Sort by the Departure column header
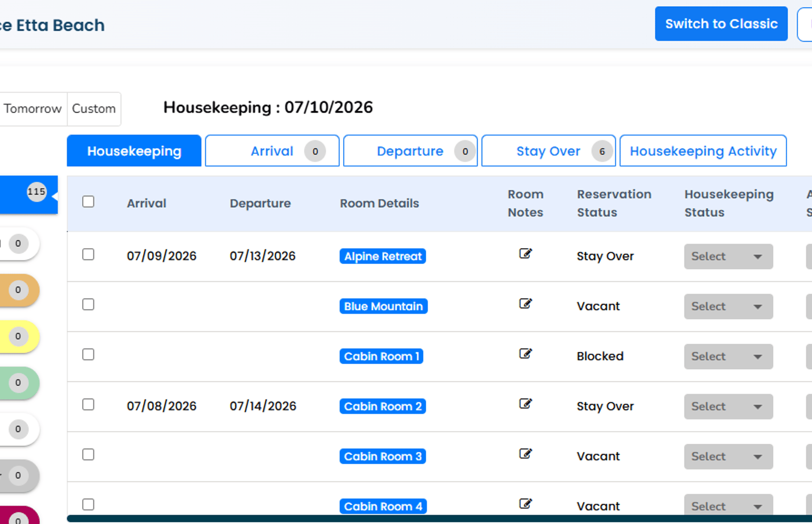812x524 pixels. click(260, 203)
